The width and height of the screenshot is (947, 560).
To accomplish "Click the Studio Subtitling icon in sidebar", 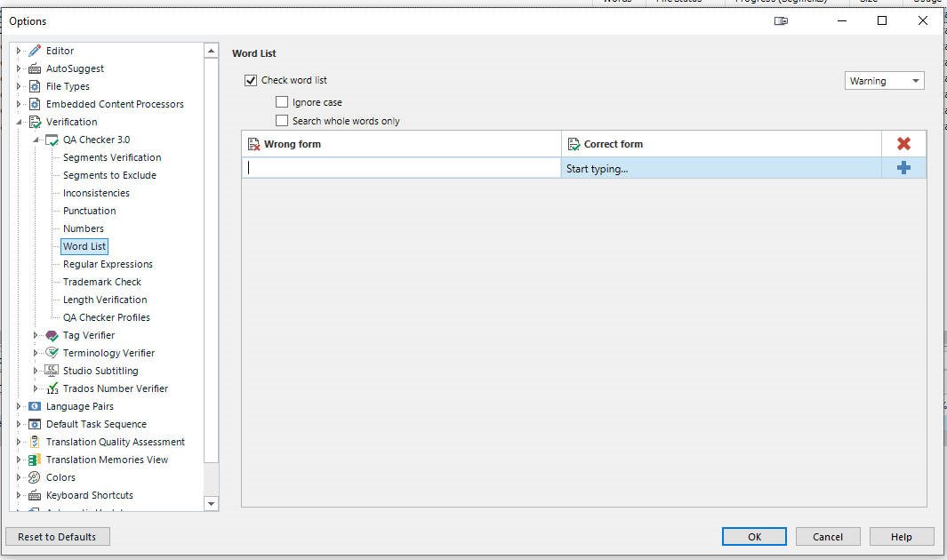I will pyautogui.click(x=50, y=371).
